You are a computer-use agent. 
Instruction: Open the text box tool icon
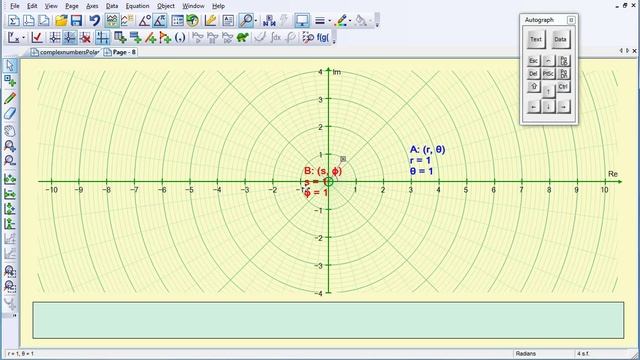(228, 20)
